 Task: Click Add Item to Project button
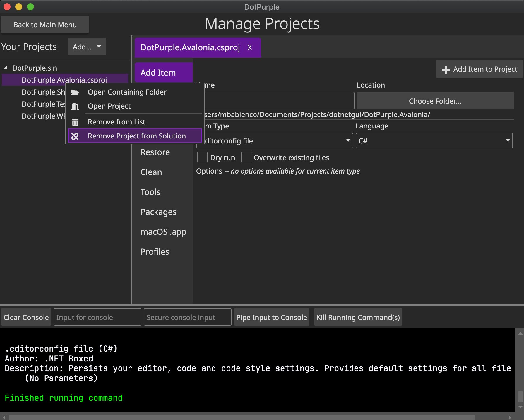point(479,69)
